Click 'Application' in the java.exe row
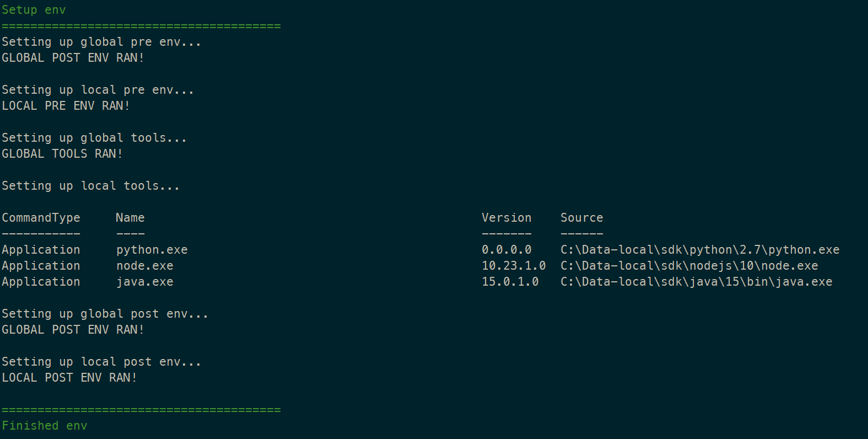This screenshot has width=868, height=439. tap(41, 282)
